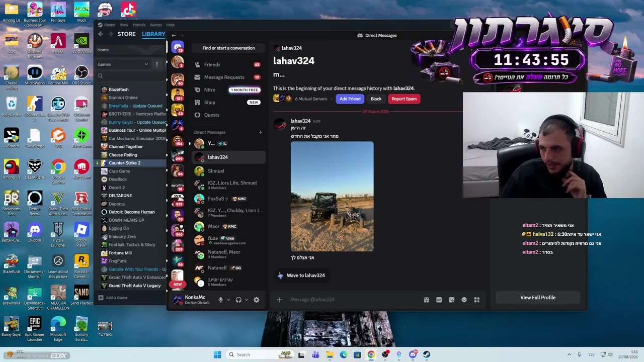Open Games menu in Steam window
The height and width of the screenshot is (362, 644).
155,25
